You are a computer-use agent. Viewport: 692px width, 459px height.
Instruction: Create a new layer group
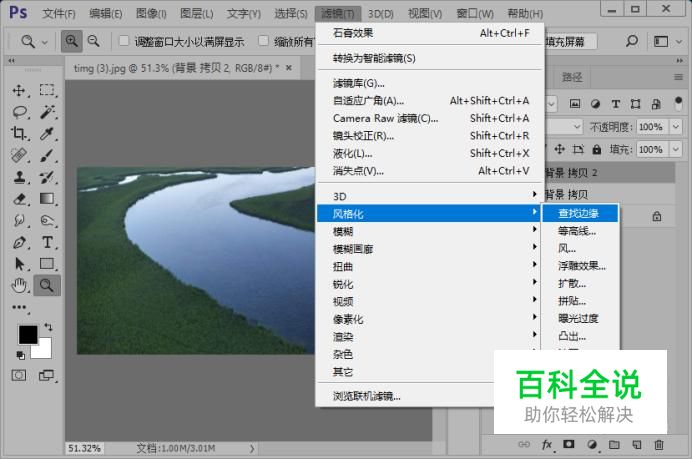(x=614, y=444)
